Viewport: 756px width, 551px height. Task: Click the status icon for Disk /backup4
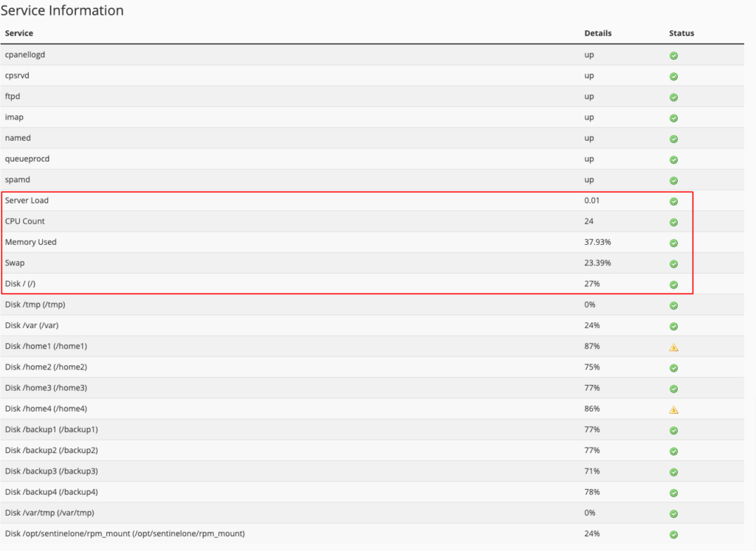coord(673,493)
